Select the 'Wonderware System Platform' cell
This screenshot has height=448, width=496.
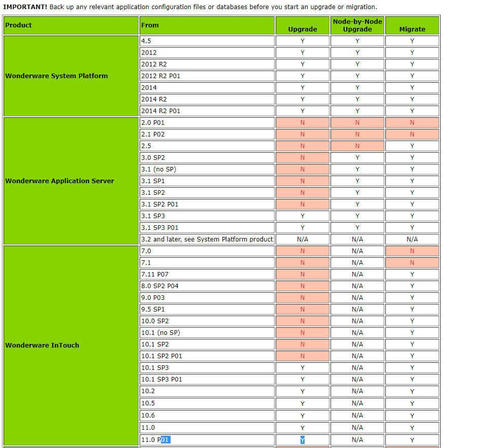[x=71, y=76]
